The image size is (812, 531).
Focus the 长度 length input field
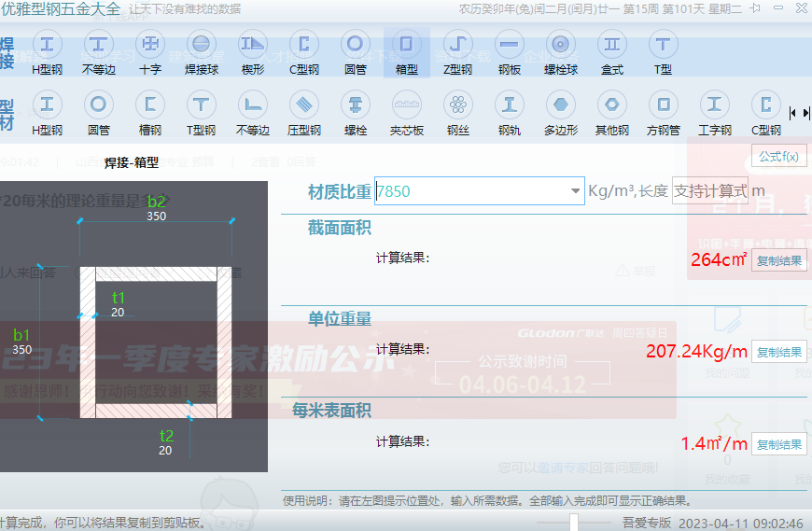point(710,191)
